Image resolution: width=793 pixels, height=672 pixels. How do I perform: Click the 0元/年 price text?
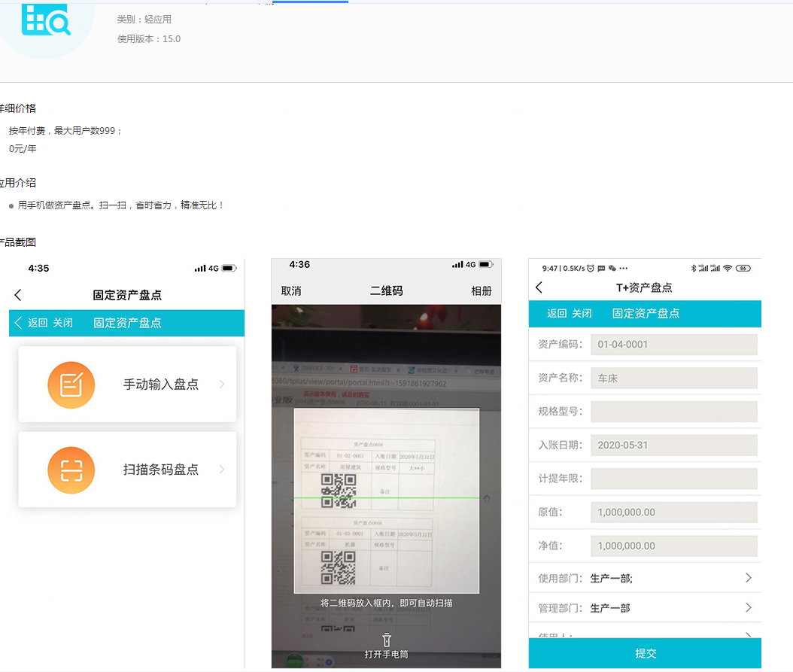click(x=23, y=149)
